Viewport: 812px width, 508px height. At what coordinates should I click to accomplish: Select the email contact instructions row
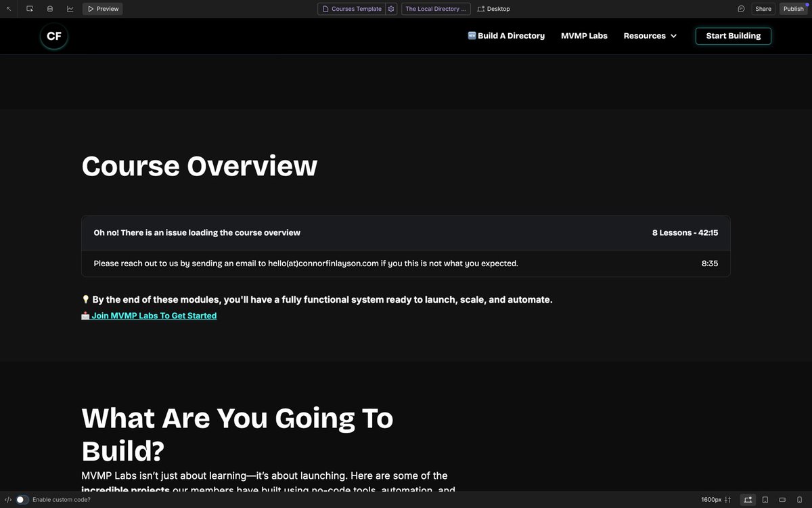pyautogui.click(x=406, y=263)
